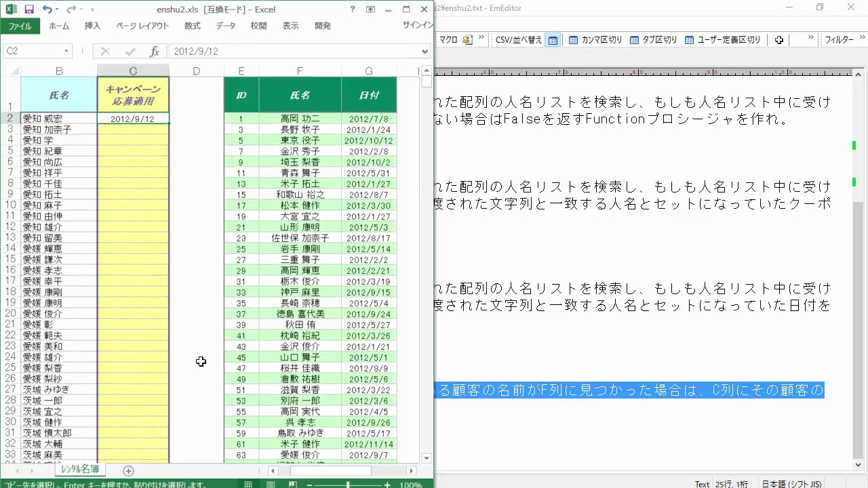Click the macro icon in EmEditor's toolbar
This screenshot has height=488, width=868.
click(x=467, y=40)
